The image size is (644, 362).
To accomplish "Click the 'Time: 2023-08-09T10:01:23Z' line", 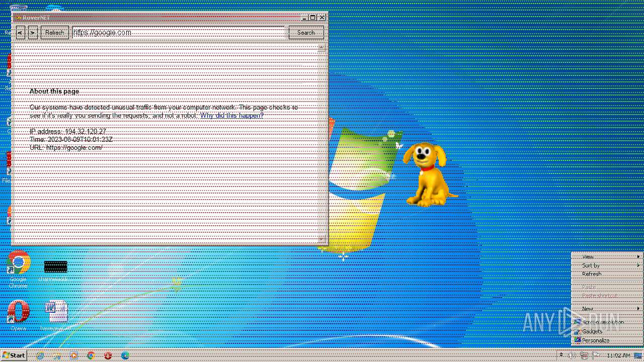I will pos(71,140).
